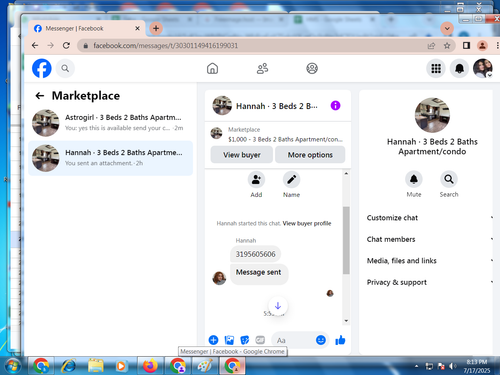Choose a sticker icon
The image size is (500, 375).
point(245,340)
